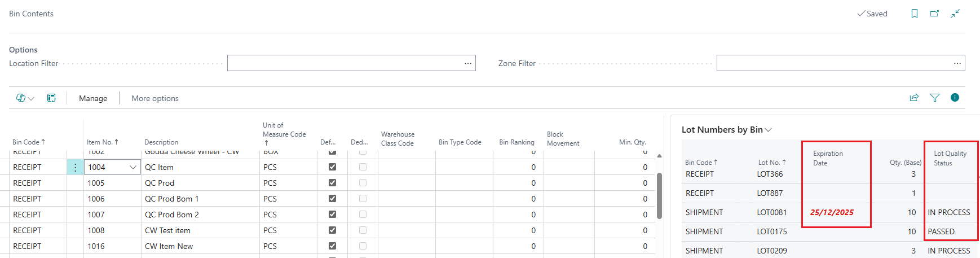Click the vertical scrollbar of item list
This screenshot has height=258, width=980.
tap(659, 195)
